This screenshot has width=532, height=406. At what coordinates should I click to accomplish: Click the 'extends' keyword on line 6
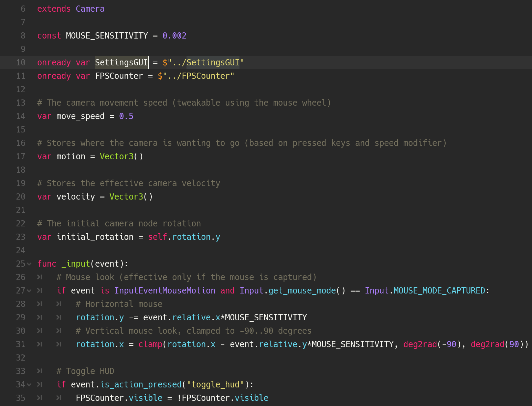(54, 9)
